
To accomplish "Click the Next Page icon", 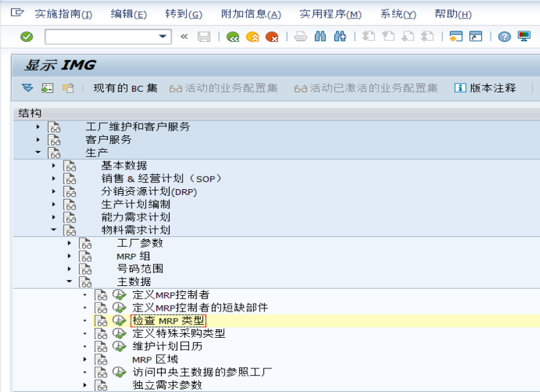I will 408,36.
